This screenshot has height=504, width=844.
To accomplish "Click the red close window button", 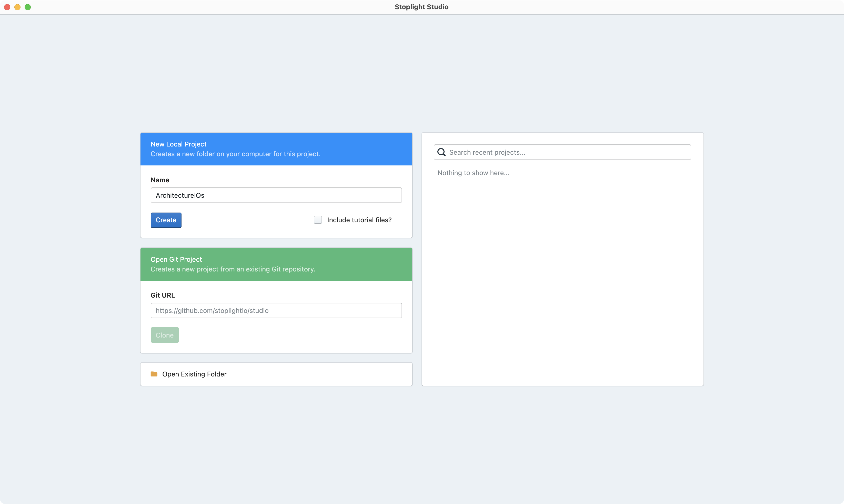I will pyautogui.click(x=7, y=7).
